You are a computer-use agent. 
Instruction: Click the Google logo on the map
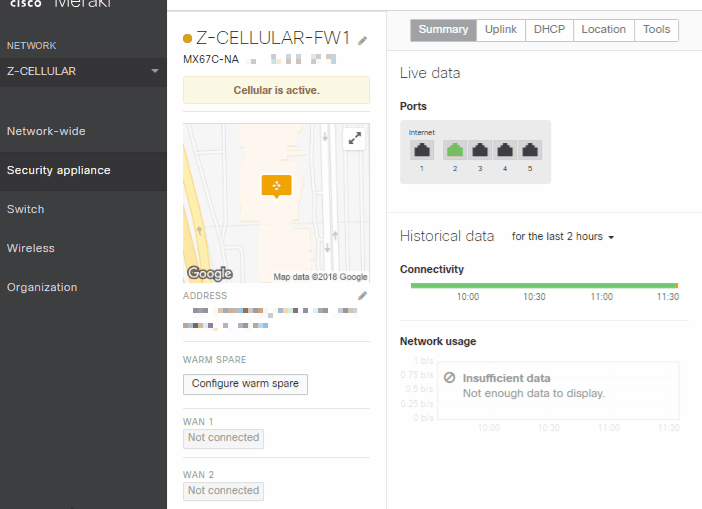[x=210, y=274]
